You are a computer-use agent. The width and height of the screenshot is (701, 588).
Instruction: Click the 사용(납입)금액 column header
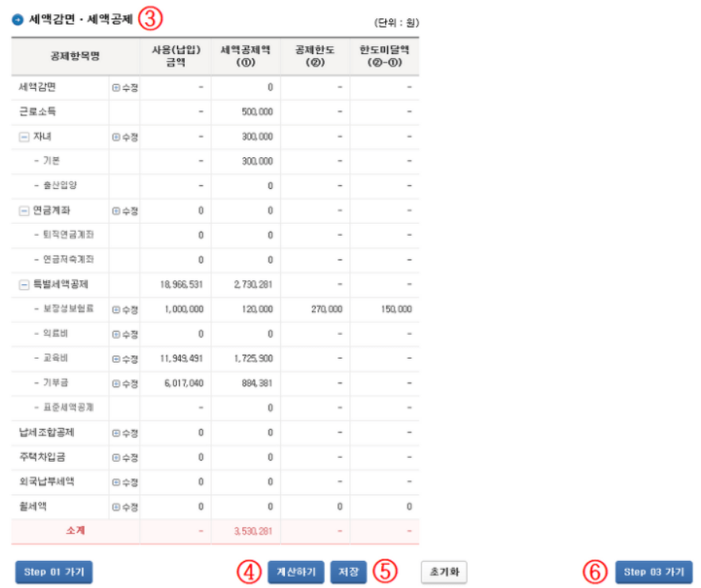[x=175, y=56]
